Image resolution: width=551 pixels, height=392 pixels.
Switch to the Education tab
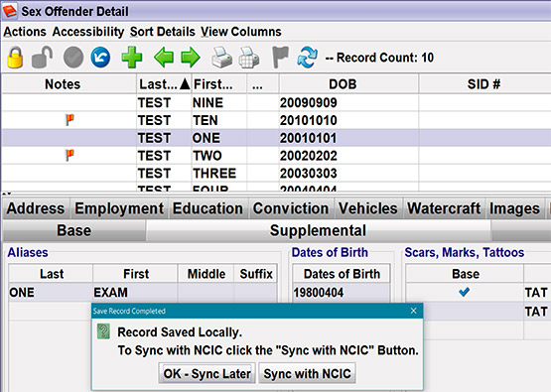[x=207, y=208]
